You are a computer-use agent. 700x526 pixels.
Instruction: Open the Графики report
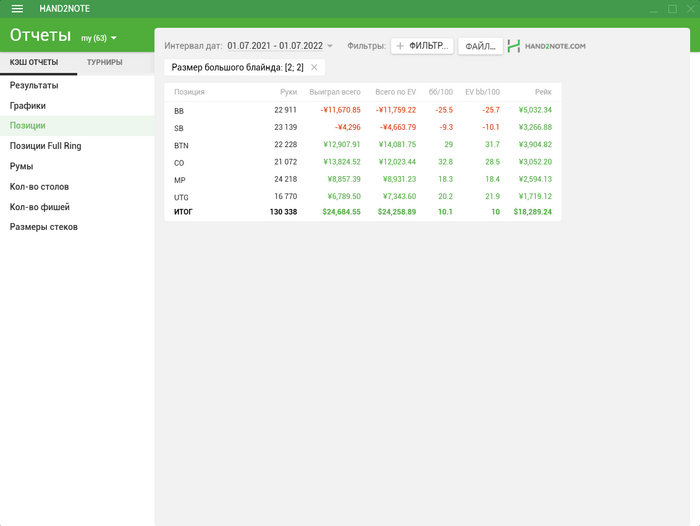point(77,106)
